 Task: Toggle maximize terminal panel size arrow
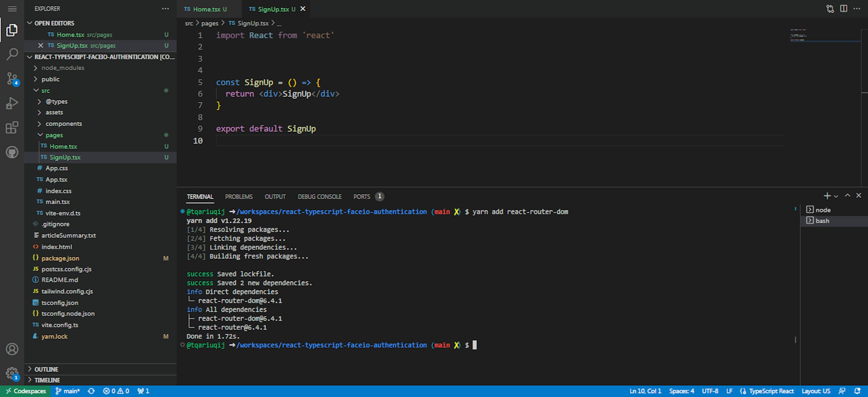(x=847, y=196)
